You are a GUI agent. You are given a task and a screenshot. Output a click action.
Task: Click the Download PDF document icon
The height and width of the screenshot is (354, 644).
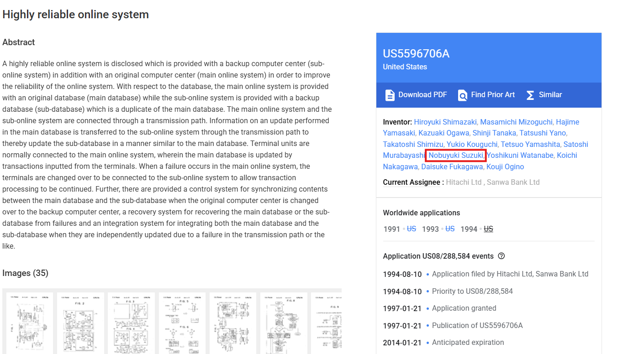[x=390, y=95]
